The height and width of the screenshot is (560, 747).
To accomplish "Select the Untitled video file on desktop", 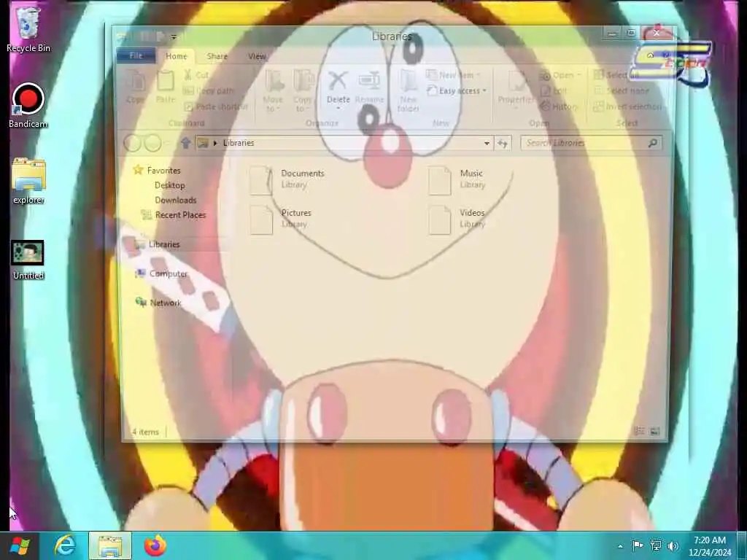I will (x=28, y=260).
